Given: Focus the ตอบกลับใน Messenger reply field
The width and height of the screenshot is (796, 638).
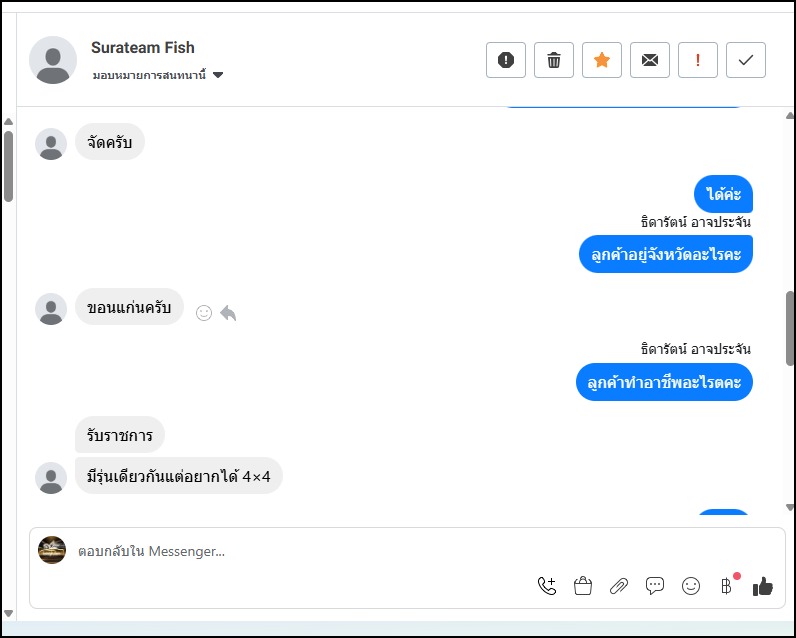Looking at the screenshot, I should (x=300, y=551).
